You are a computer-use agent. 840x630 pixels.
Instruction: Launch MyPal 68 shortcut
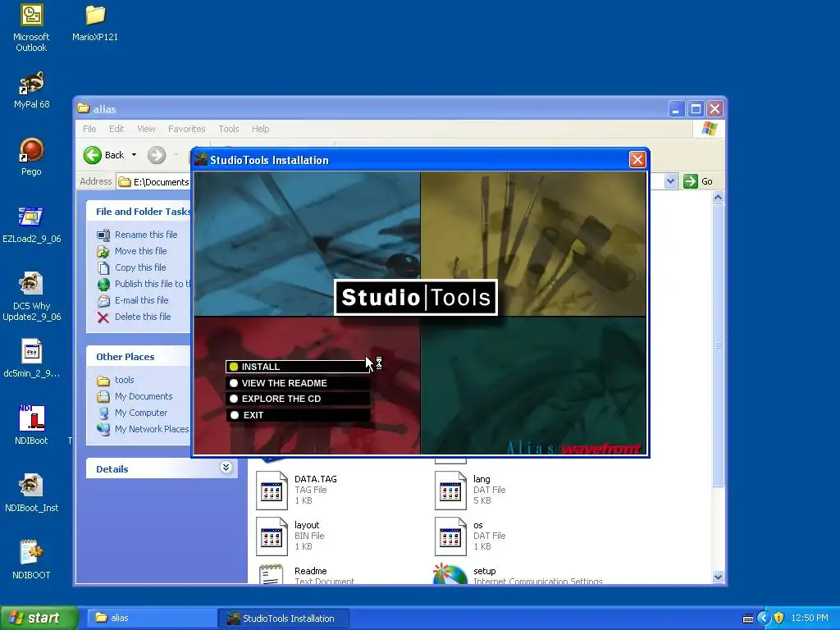pos(31,90)
